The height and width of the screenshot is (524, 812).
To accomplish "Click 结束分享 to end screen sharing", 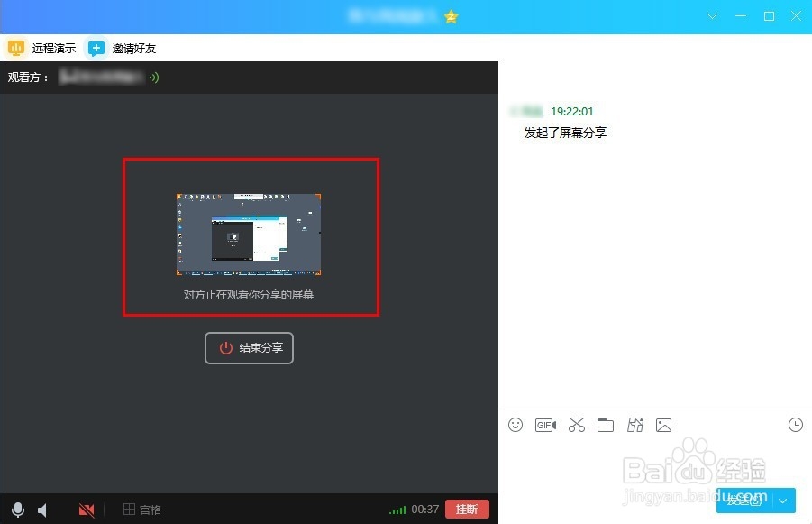I will (249, 348).
